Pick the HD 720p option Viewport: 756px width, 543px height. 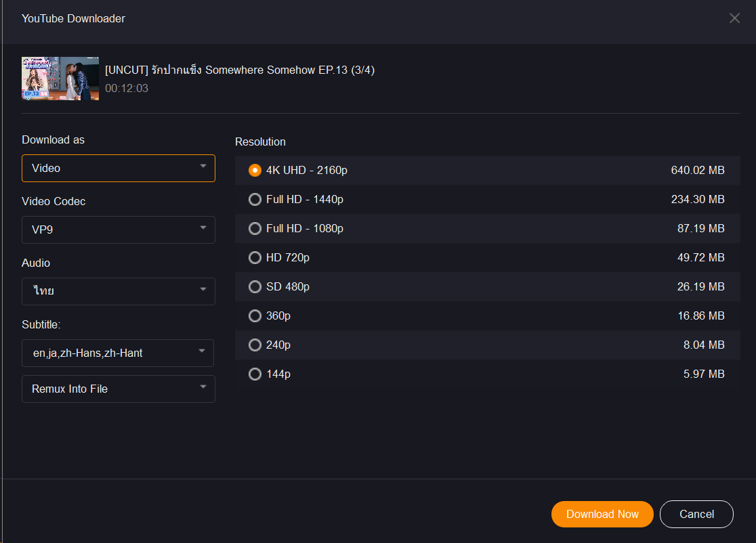pos(255,258)
